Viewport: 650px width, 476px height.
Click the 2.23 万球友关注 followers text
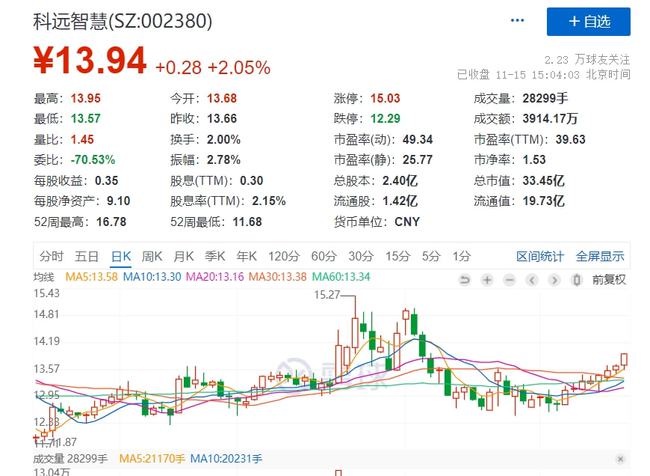587,60
